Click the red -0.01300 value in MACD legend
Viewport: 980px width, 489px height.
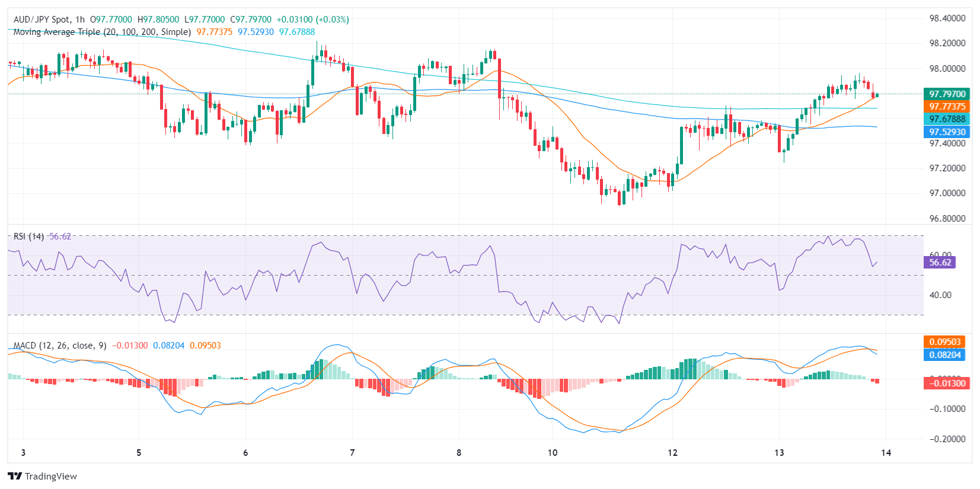130,346
